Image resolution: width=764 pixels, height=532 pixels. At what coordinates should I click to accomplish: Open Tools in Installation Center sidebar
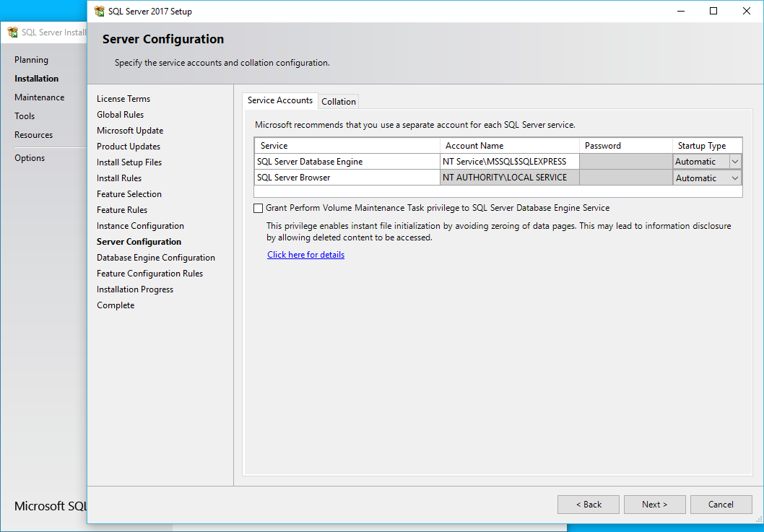point(25,116)
